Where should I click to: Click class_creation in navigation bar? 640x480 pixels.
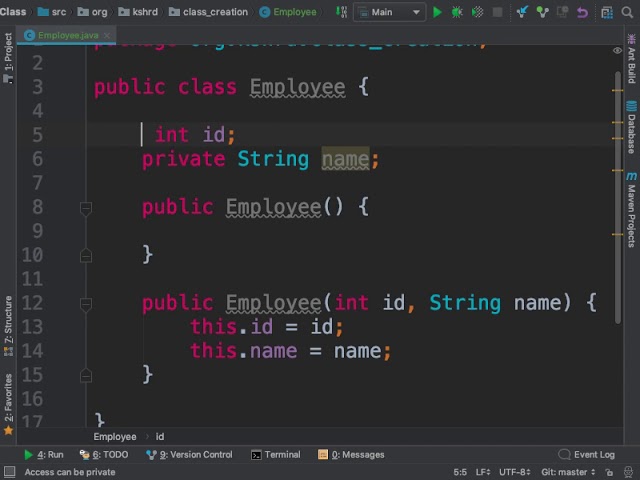209,12
